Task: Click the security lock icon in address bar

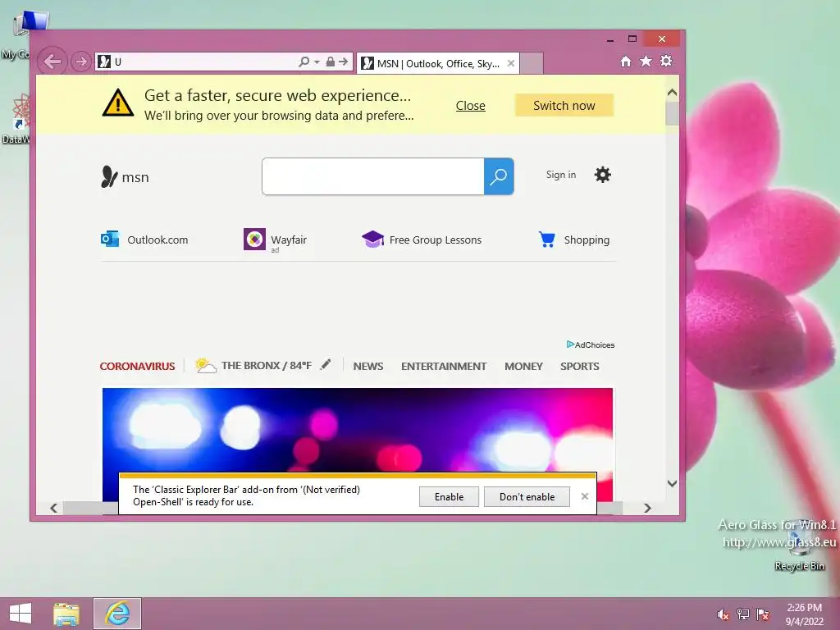Action: point(331,62)
